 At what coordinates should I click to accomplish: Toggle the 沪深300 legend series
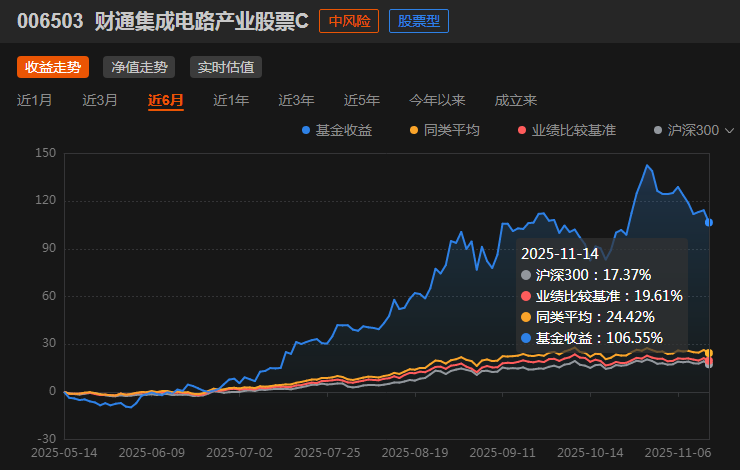coord(686,130)
